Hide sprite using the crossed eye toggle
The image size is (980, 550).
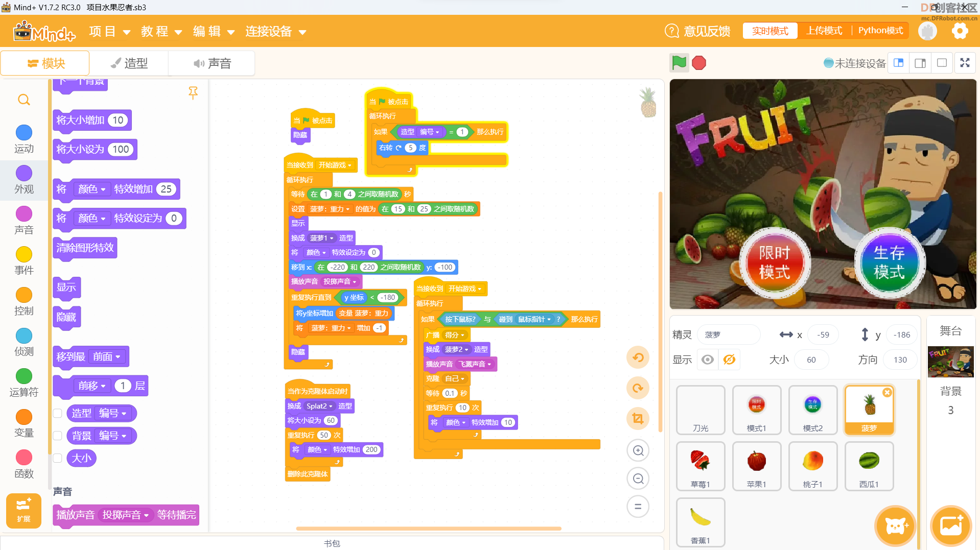click(x=729, y=360)
